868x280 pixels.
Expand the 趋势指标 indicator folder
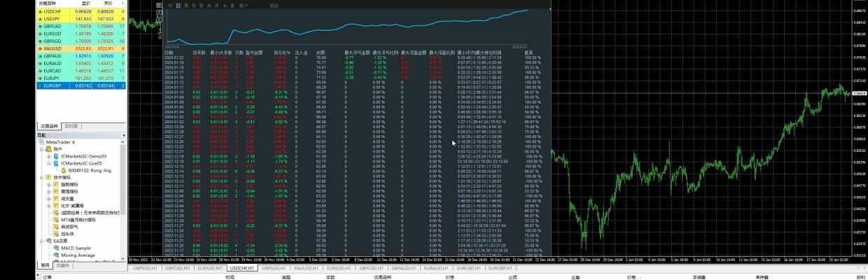[49, 185]
